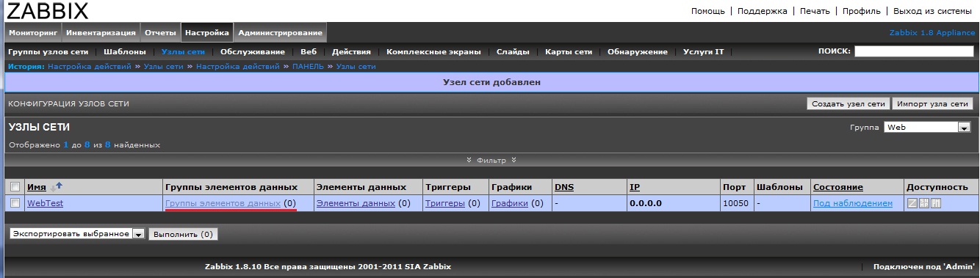Sort the table by DNS column
The image size is (980, 278).
point(564,187)
